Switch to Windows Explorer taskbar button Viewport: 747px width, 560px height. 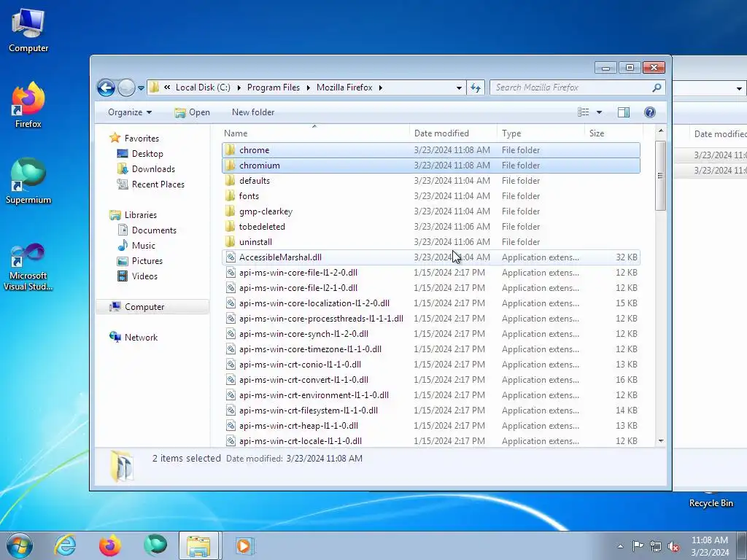198,545
